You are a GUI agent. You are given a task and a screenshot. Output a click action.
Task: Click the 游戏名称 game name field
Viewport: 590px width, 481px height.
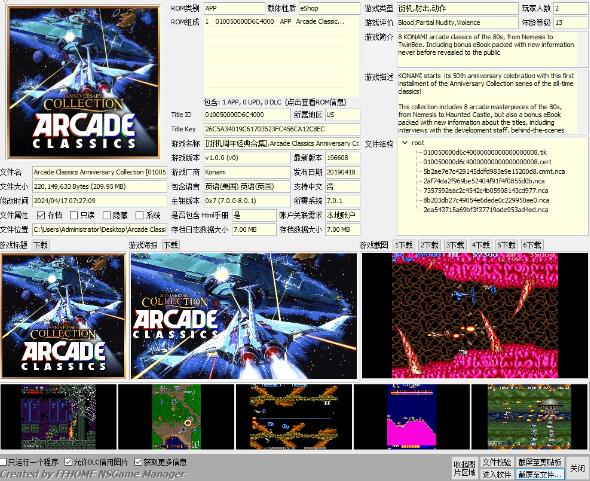282,143
